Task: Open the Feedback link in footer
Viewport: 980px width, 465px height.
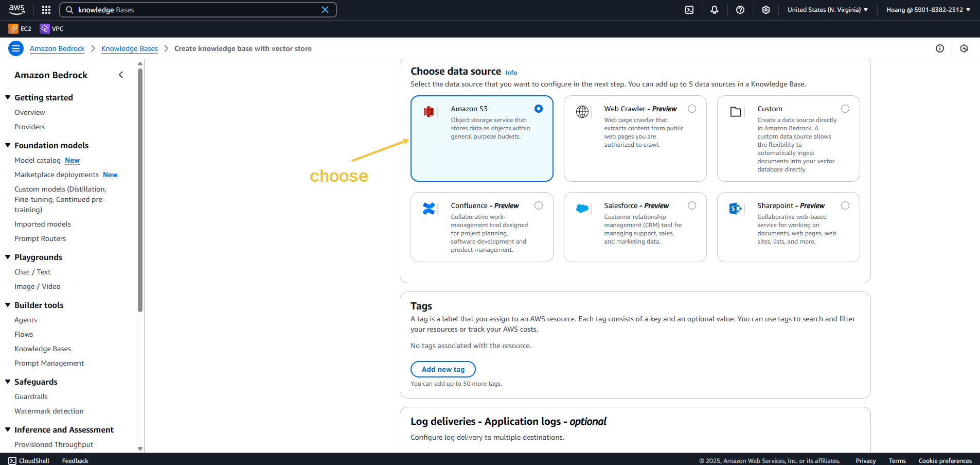Action: 75,461
